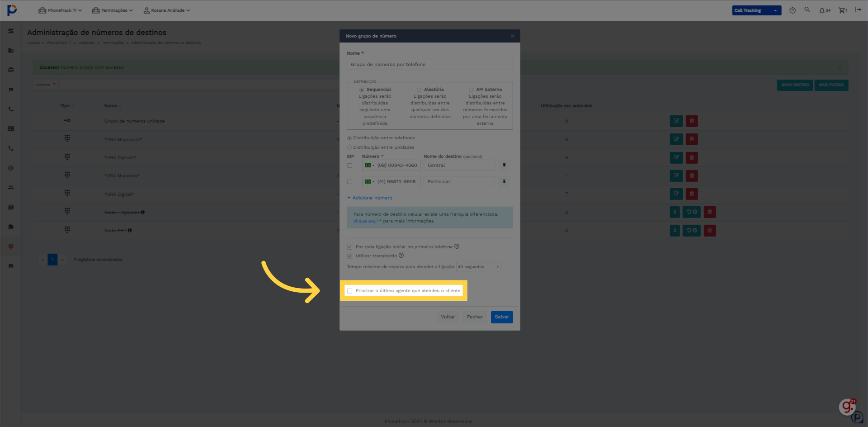Open the shopping cart icon
868x427 pixels.
[x=843, y=10]
